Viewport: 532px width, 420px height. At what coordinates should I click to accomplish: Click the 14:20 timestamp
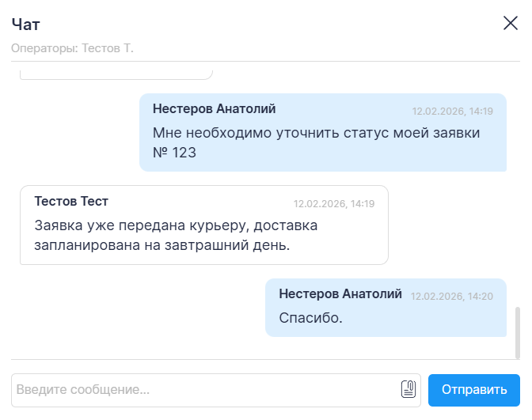(452, 296)
